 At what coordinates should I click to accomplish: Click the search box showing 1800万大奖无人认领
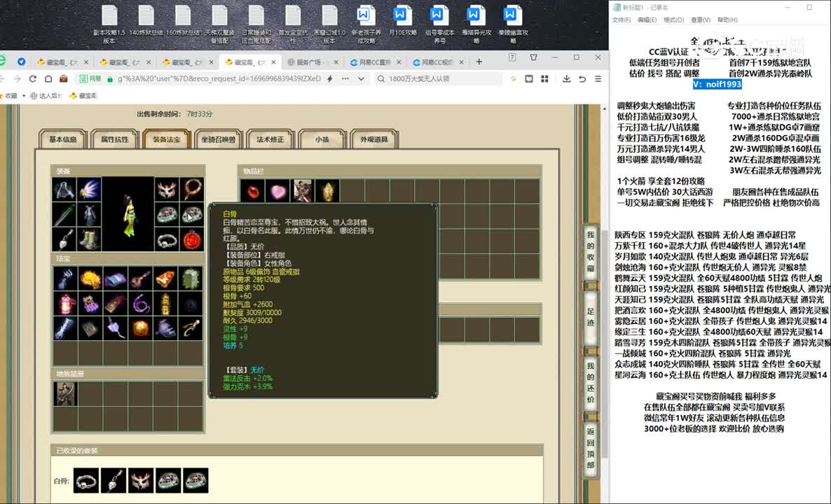tap(438, 79)
